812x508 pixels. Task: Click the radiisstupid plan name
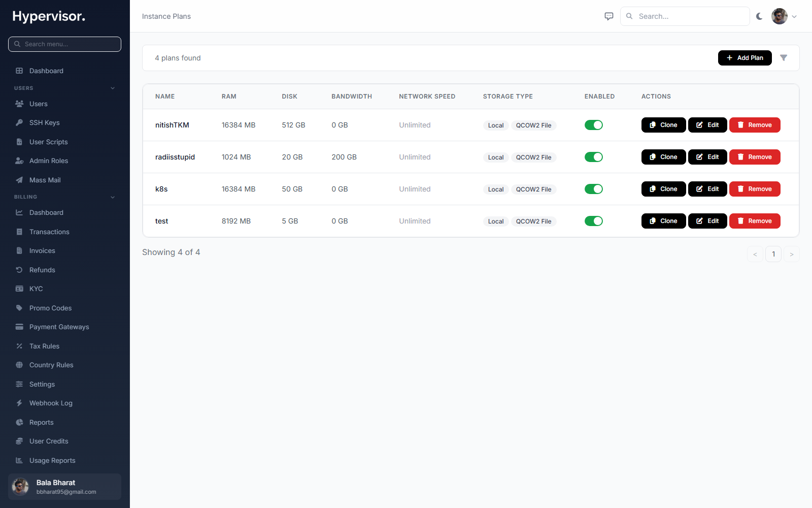click(175, 157)
